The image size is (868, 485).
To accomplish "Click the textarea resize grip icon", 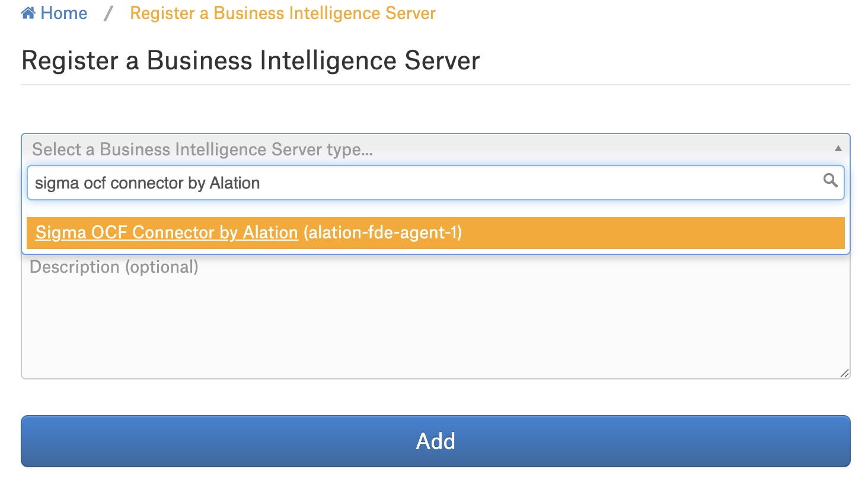I will pos(844,373).
